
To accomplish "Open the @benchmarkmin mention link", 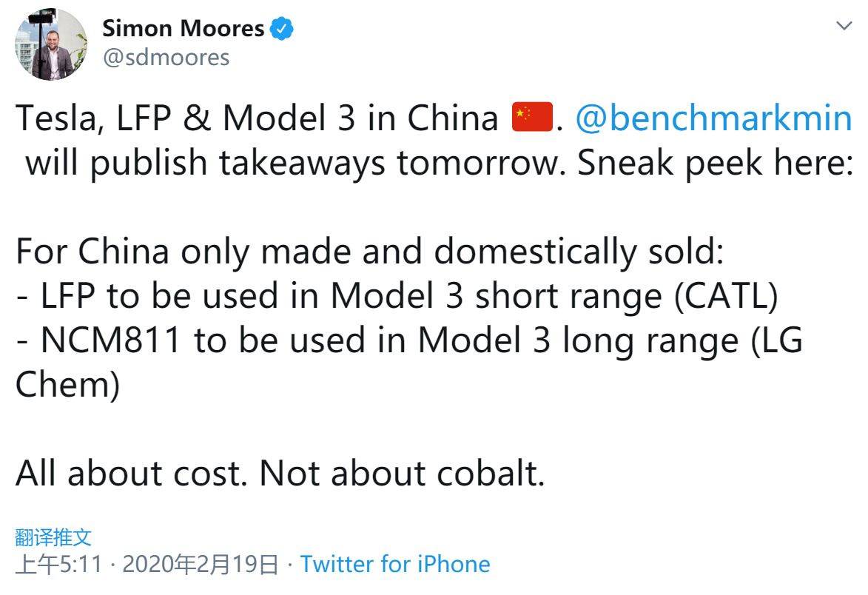I will 713,118.
